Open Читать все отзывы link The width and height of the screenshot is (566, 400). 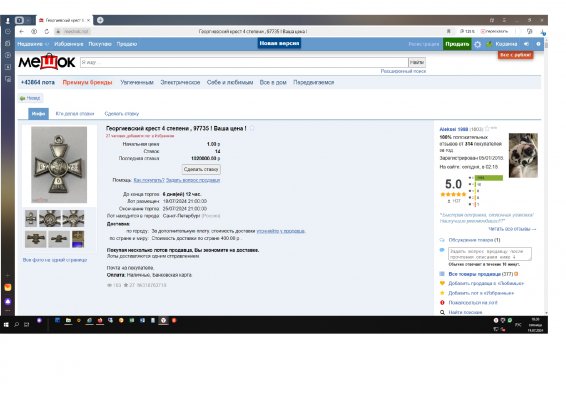[x=512, y=229]
